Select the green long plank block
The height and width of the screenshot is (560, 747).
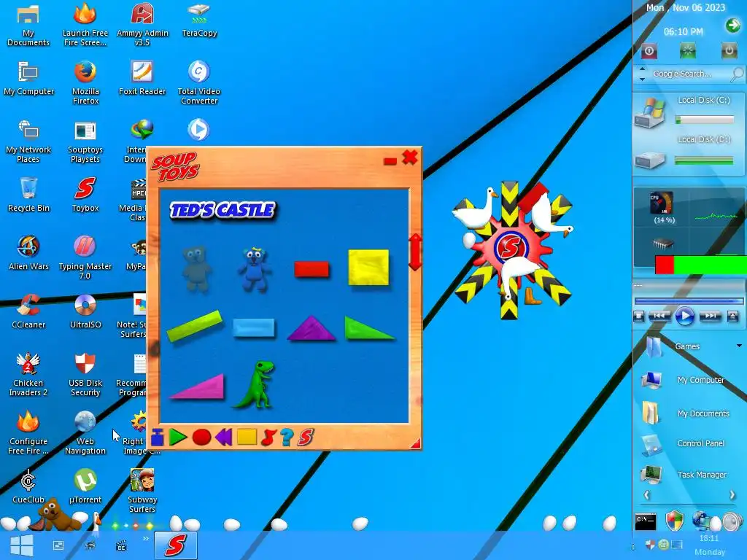[195, 326]
